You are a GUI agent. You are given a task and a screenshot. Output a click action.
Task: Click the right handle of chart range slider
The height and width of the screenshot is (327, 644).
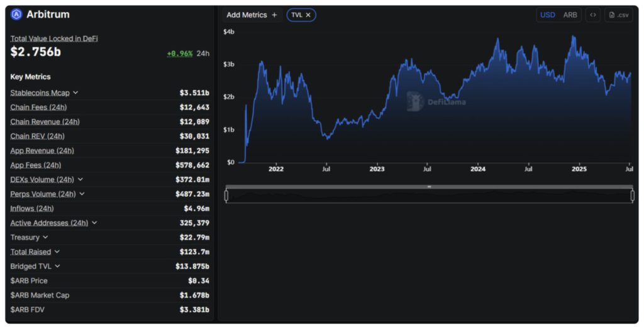coord(633,196)
